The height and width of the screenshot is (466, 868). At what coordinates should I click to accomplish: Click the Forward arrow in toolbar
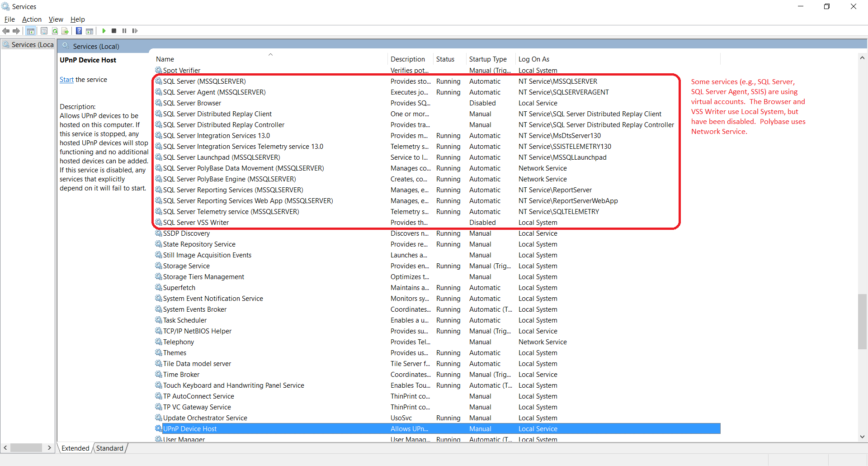16,31
